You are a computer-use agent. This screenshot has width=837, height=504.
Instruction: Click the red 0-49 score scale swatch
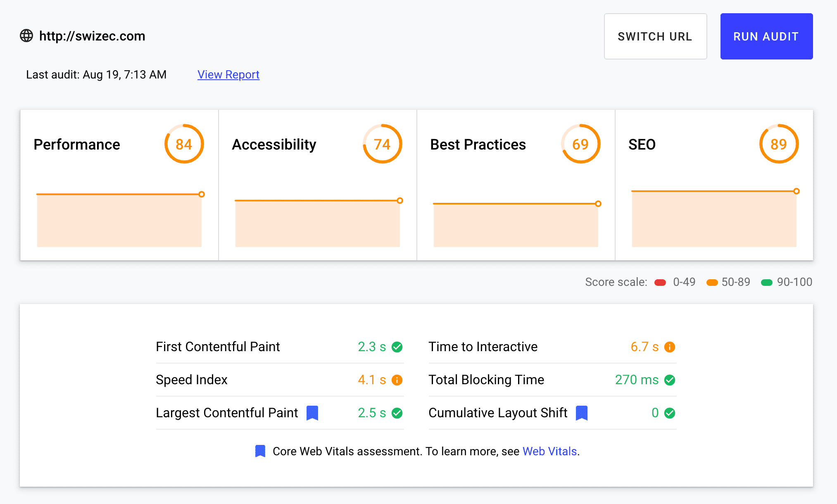pyautogui.click(x=660, y=283)
